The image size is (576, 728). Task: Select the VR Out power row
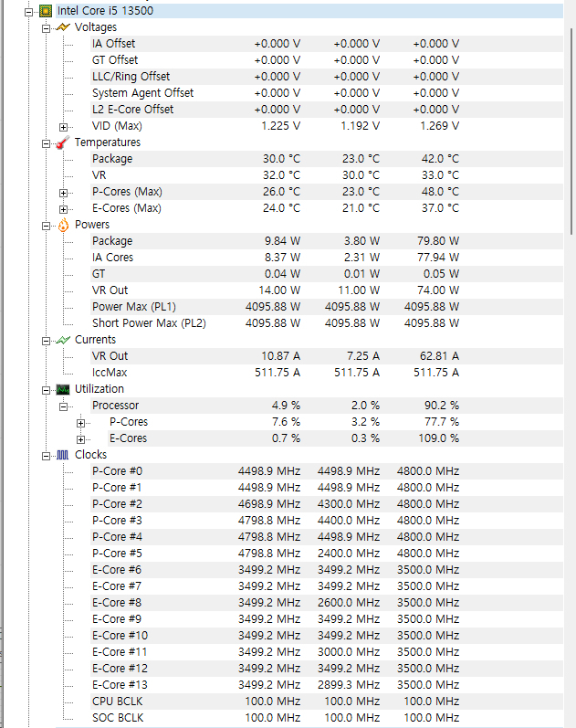tap(327, 290)
